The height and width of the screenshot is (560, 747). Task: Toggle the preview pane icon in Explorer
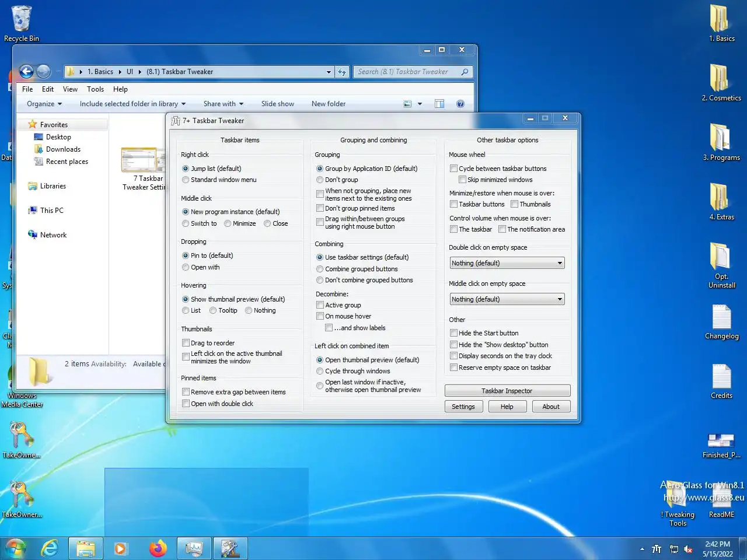(x=439, y=104)
